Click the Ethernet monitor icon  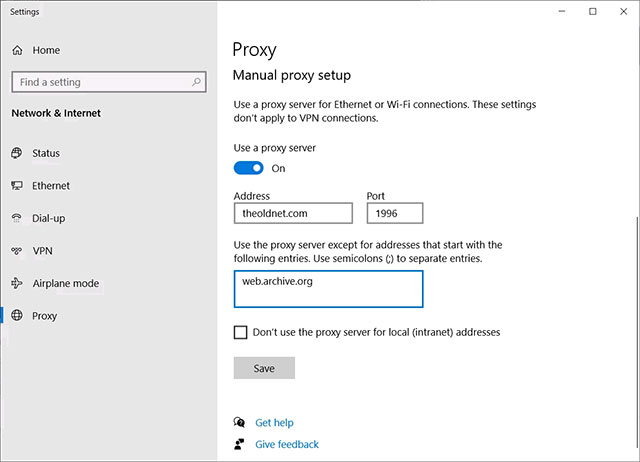pos(17,186)
